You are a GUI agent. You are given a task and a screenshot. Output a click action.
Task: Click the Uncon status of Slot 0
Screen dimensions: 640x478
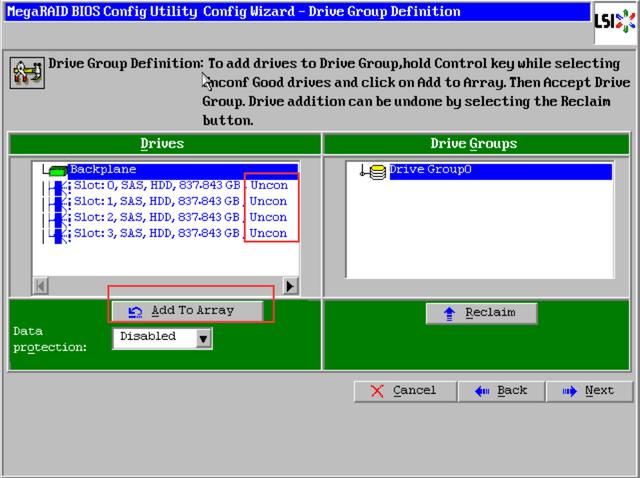point(269,185)
